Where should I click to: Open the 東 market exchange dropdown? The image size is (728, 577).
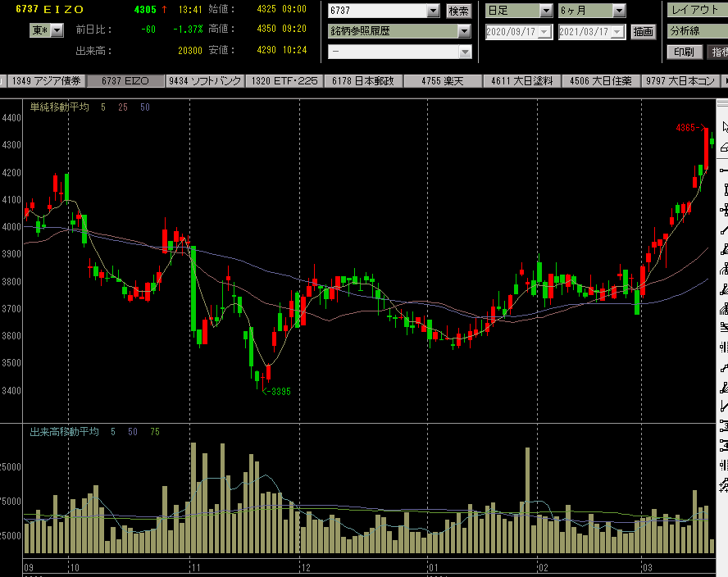click(x=57, y=30)
